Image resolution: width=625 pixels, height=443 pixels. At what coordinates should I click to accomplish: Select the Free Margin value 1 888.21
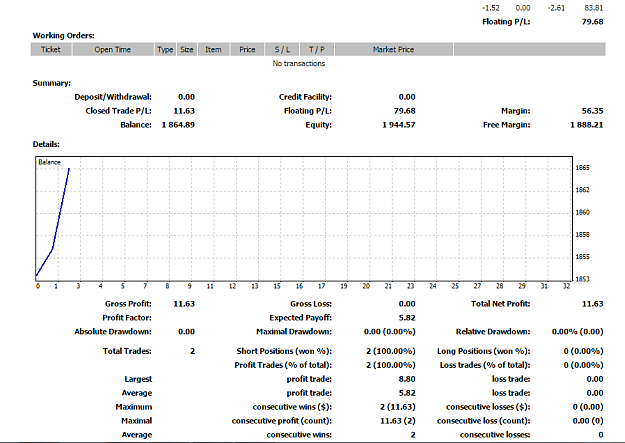[586, 125]
